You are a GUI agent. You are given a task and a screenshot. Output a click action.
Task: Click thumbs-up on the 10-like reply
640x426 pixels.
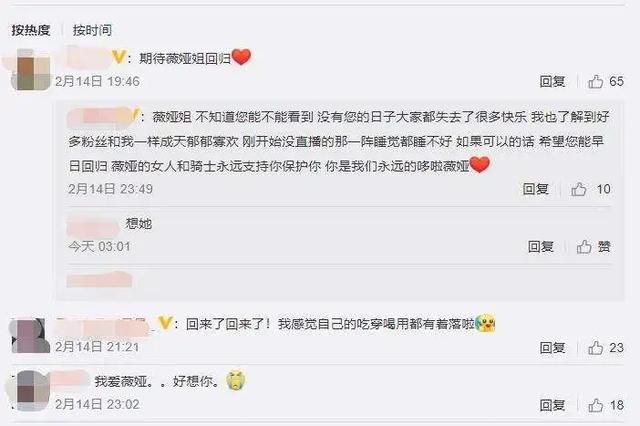(579, 189)
